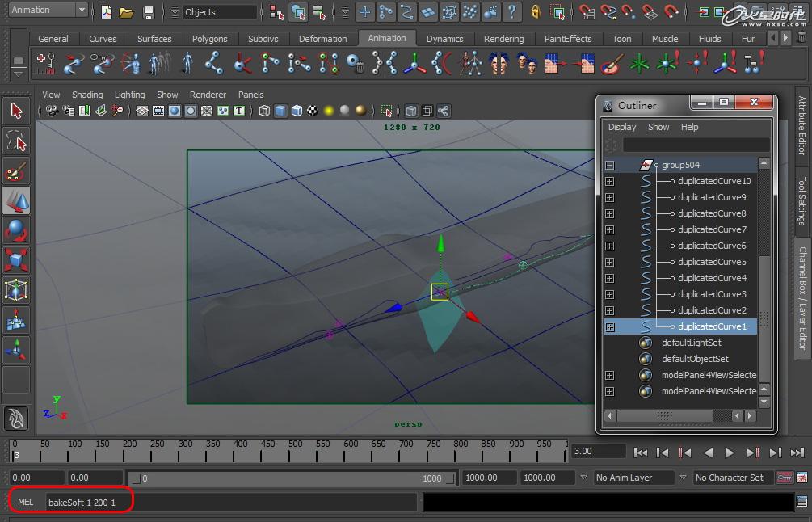Jump to the end of playback range
Image resolution: width=812 pixels, height=522 pixels.
click(797, 453)
